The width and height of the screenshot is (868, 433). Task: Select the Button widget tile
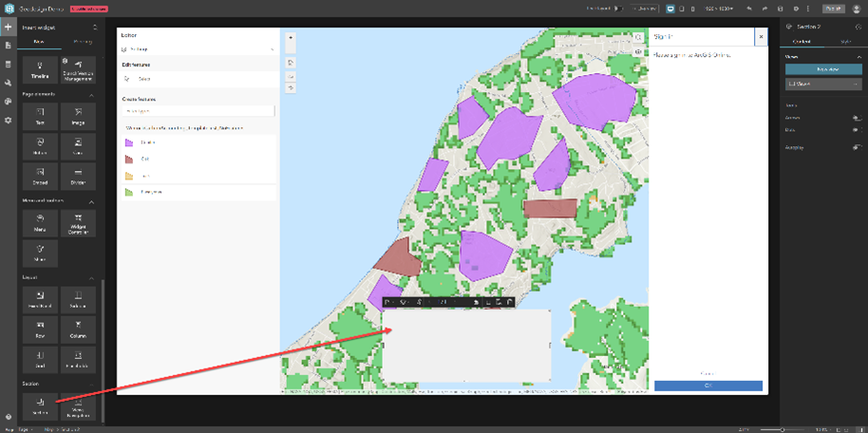pos(41,146)
